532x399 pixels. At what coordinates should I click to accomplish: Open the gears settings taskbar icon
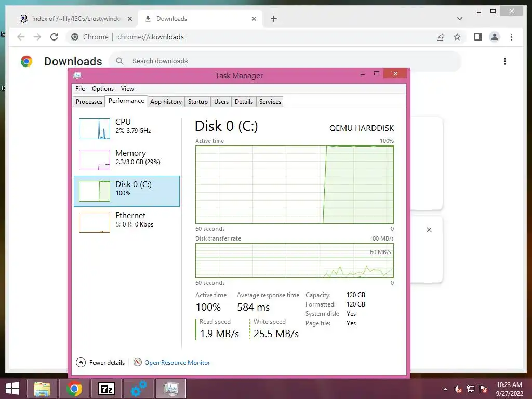tap(139, 389)
